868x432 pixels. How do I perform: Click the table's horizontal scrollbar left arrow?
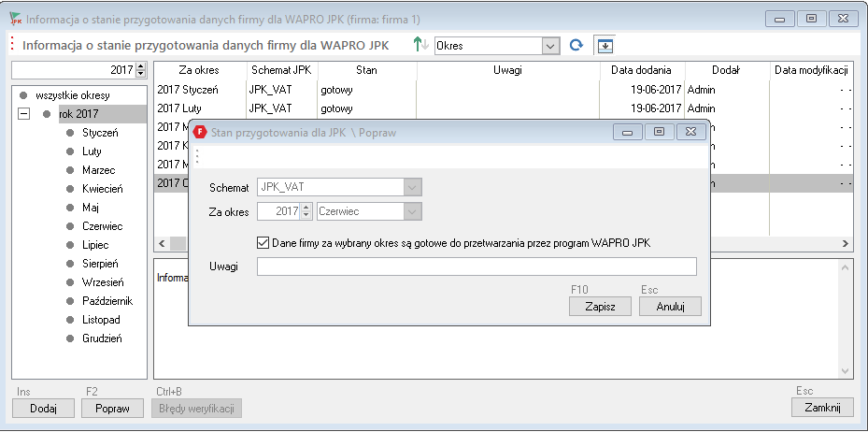[x=162, y=243]
